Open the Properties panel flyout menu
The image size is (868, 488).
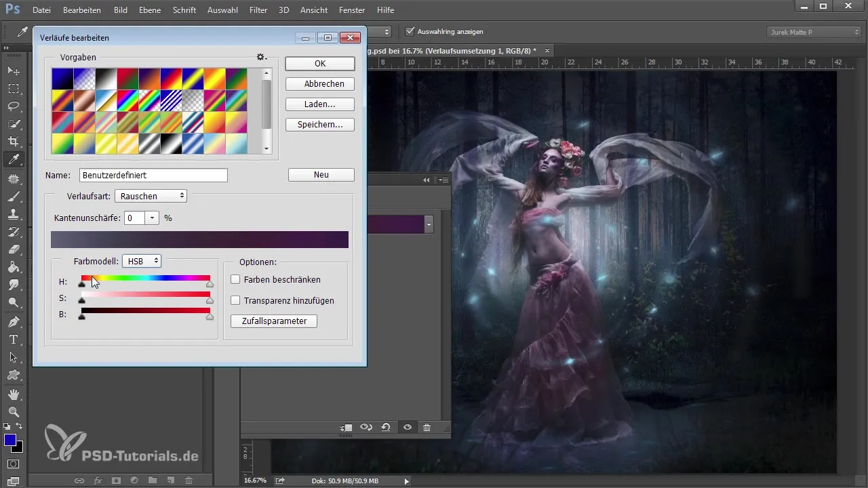pos(444,180)
